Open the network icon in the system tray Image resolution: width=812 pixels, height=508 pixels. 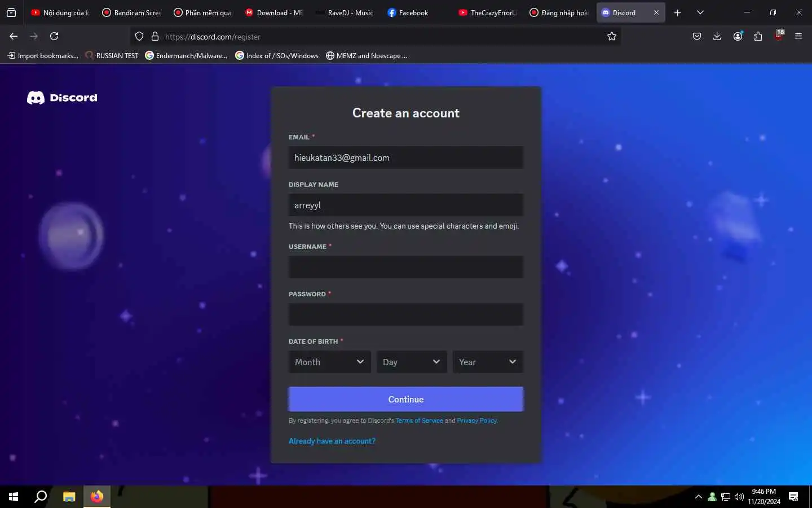pos(726,497)
